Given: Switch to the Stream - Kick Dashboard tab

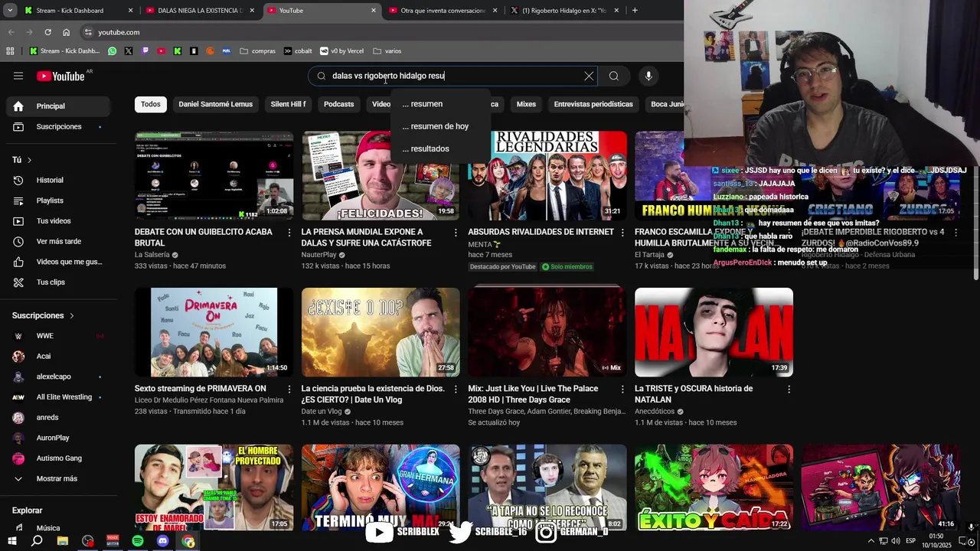Looking at the screenshot, I should coord(77,11).
